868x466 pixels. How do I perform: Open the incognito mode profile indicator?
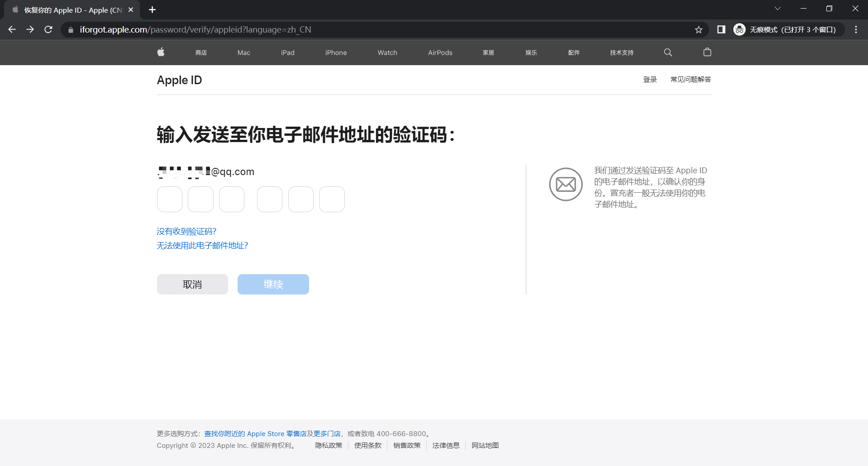tap(788, 29)
